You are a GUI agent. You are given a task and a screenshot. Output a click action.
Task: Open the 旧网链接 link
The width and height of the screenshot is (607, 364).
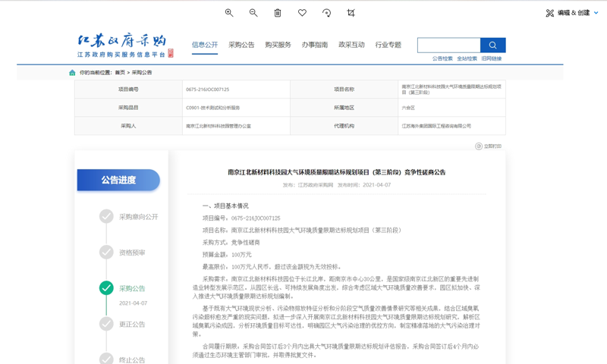pos(492,58)
